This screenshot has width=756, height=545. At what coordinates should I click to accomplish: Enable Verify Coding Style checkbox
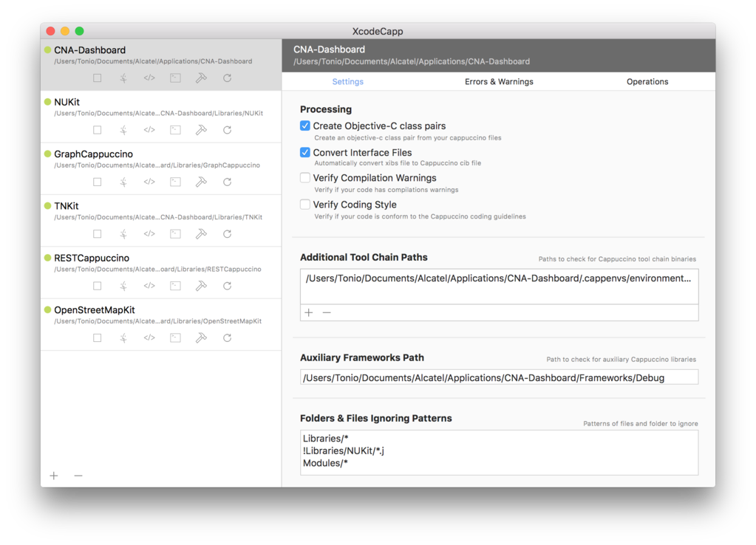[x=304, y=205]
